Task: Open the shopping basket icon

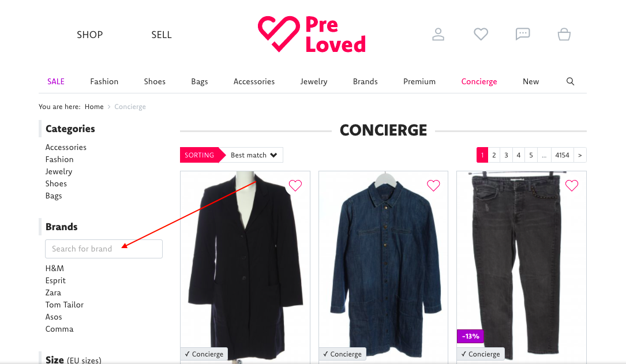Action: (564, 35)
